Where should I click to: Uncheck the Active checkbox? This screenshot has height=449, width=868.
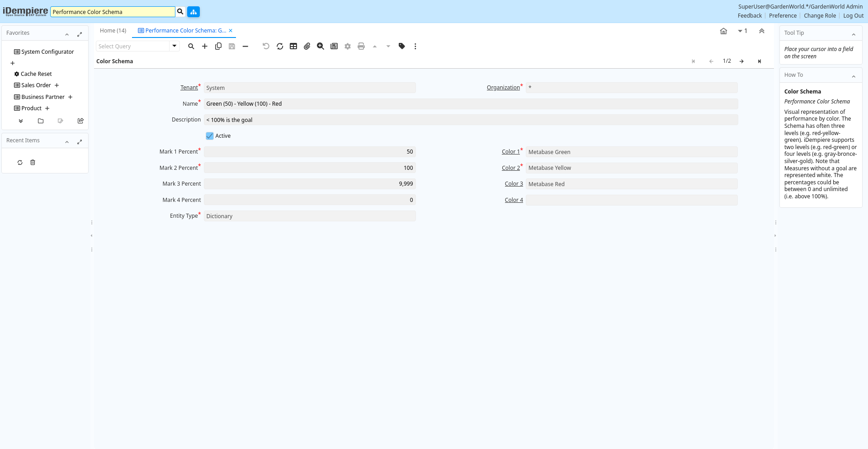click(x=210, y=136)
